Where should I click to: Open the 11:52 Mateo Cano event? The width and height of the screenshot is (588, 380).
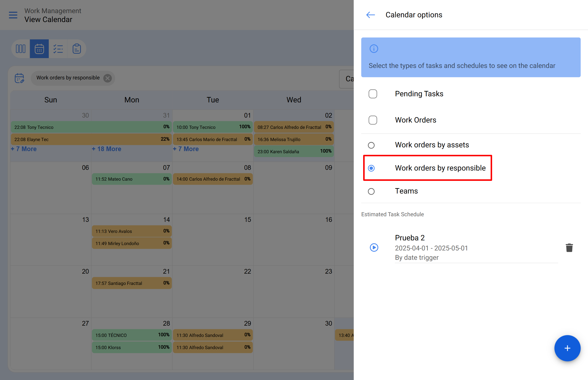coord(132,179)
